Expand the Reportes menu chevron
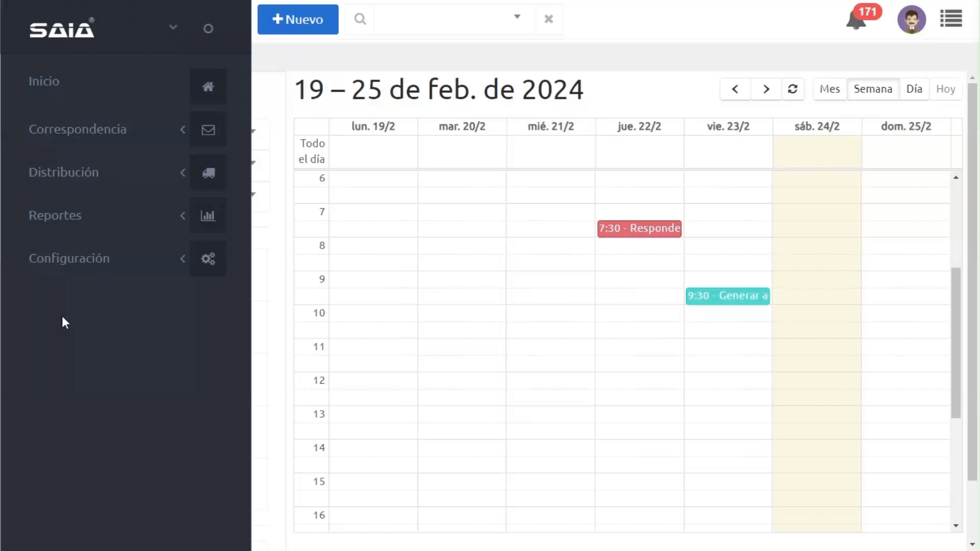980x551 pixels. (183, 216)
